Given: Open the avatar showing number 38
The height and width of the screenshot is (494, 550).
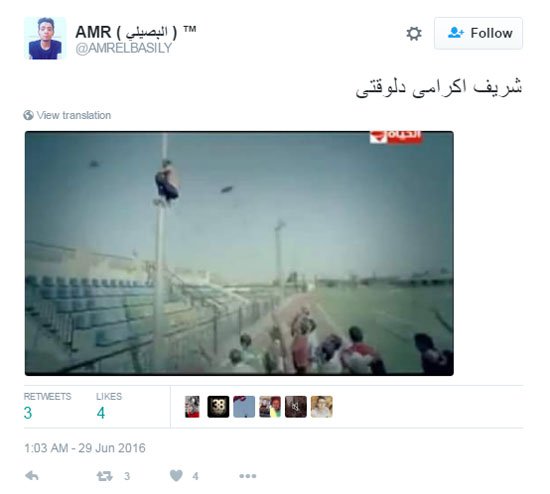Looking at the screenshot, I should [218, 407].
